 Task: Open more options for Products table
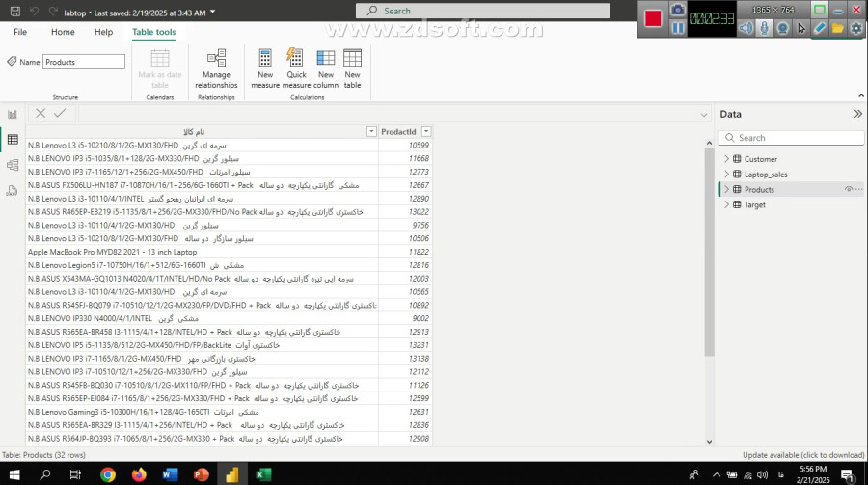click(x=858, y=189)
